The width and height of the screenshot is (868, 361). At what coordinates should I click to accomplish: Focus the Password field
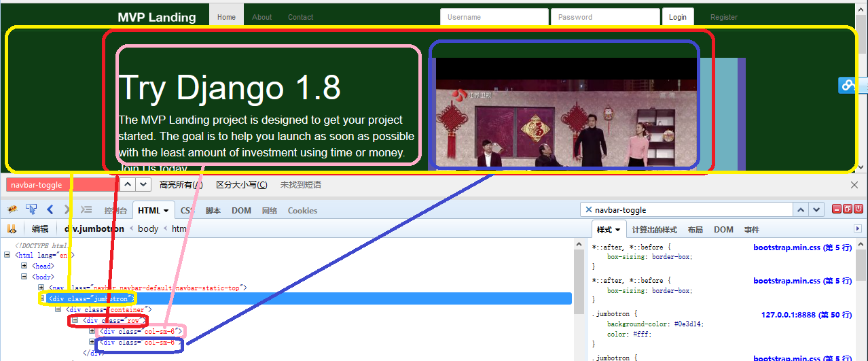[605, 17]
